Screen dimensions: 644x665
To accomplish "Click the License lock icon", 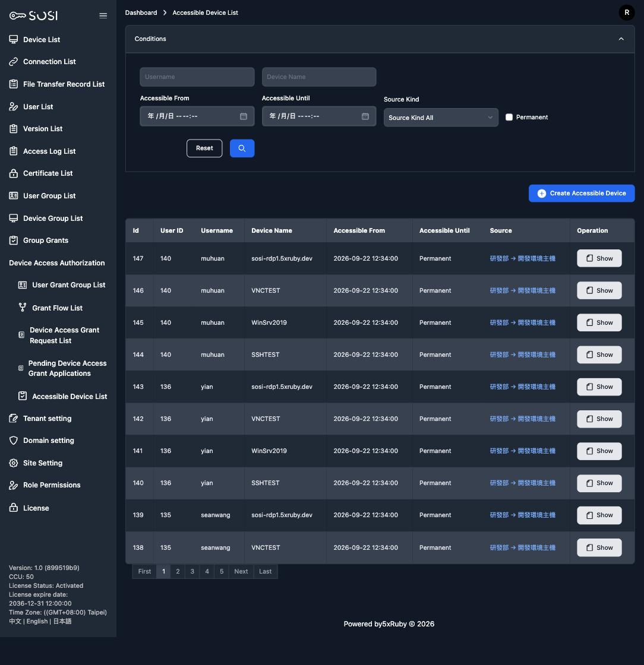I will (14, 508).
